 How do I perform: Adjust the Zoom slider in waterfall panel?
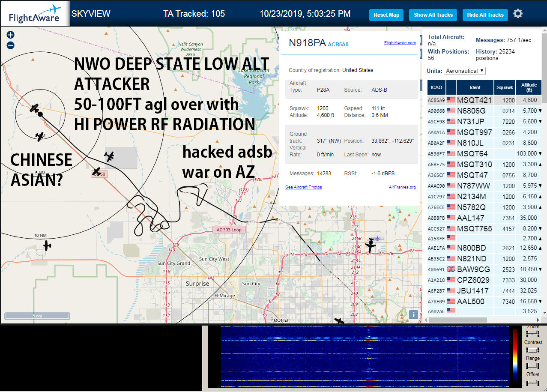533,334
